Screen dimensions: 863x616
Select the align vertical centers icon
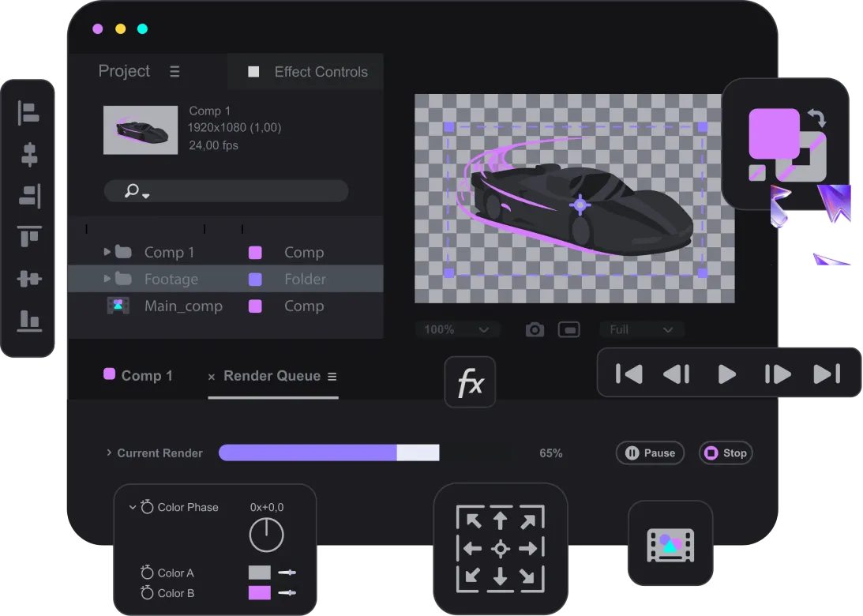tap(29, 279)
